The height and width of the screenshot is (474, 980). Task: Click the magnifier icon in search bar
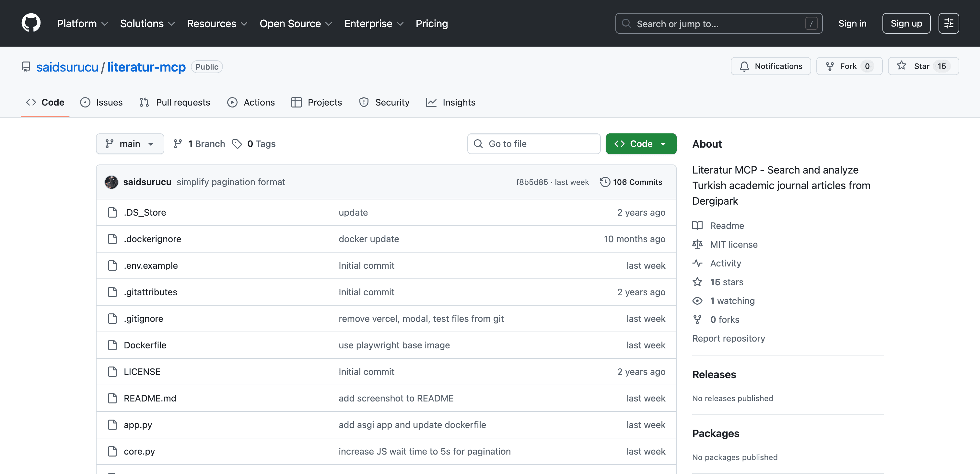(x=626, y=24)
